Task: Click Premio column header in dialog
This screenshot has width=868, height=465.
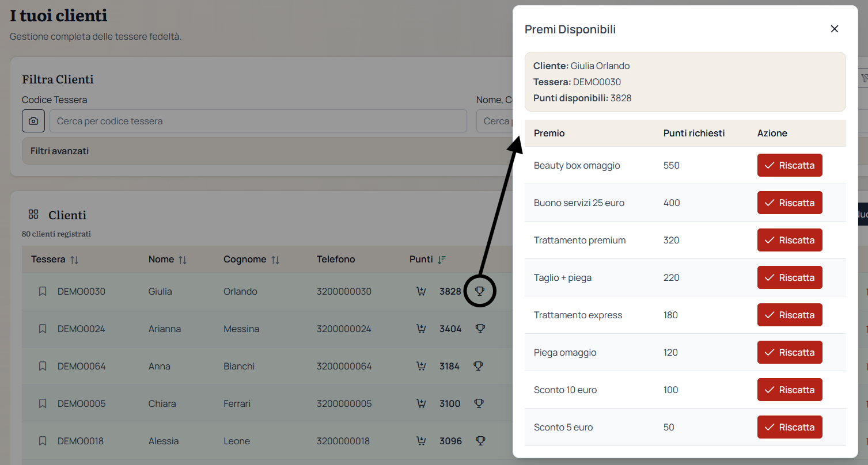Action: tap(549, 133)
